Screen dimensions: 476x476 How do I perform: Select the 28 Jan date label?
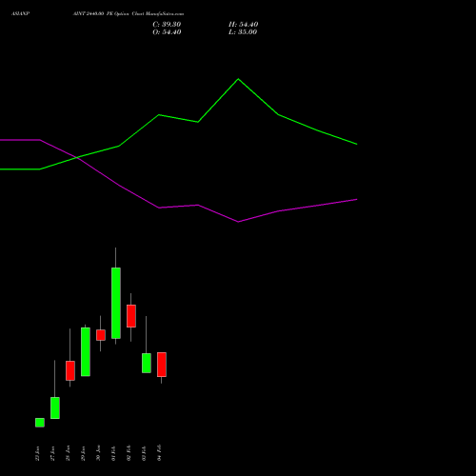pyautogui.click(x=68, y=453)
